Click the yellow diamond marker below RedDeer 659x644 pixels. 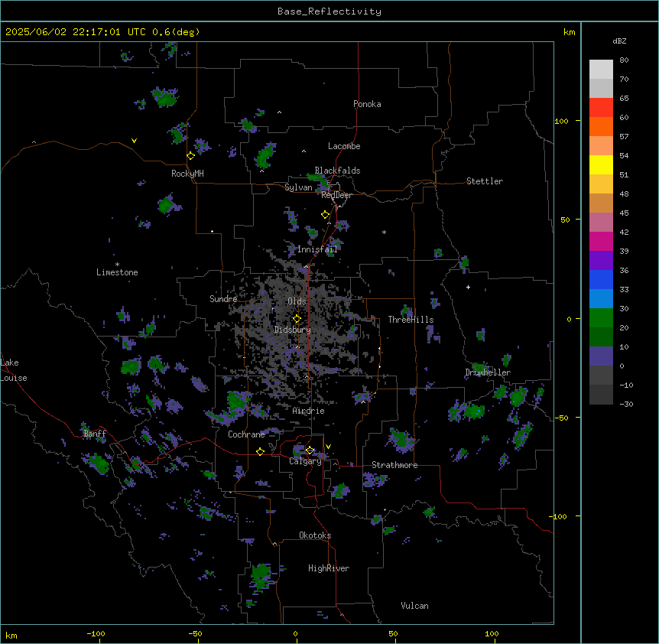coord(326,215)
